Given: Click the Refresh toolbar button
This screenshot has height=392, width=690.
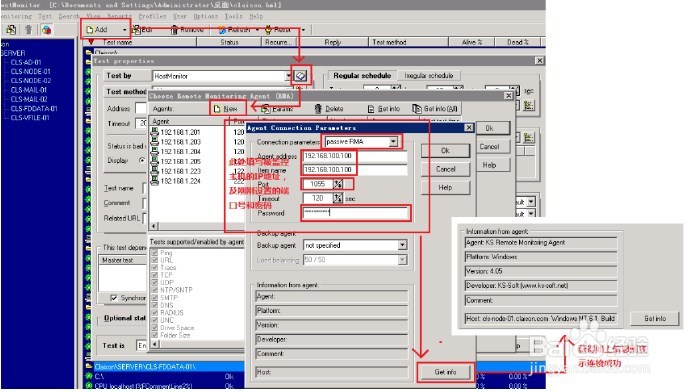Looking at the screenshot, I should (x=235, y=30).
